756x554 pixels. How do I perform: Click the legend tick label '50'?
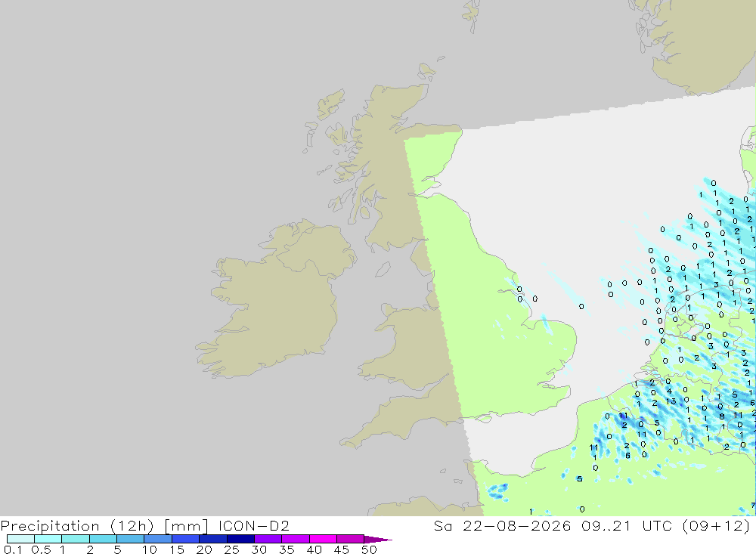369,549
